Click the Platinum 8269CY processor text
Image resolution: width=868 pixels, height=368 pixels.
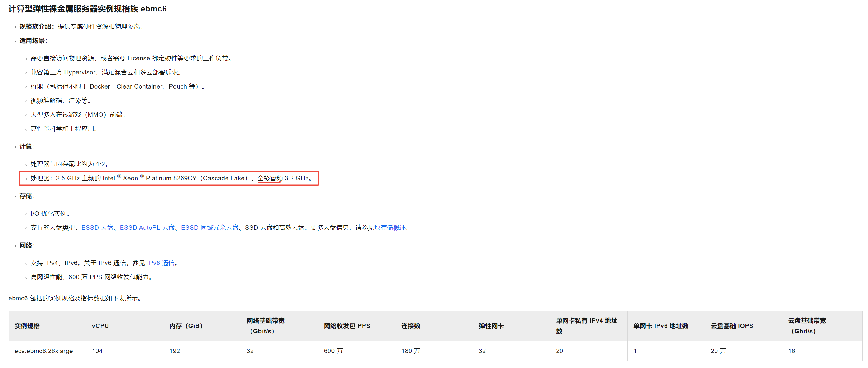[x=171, y=178]
